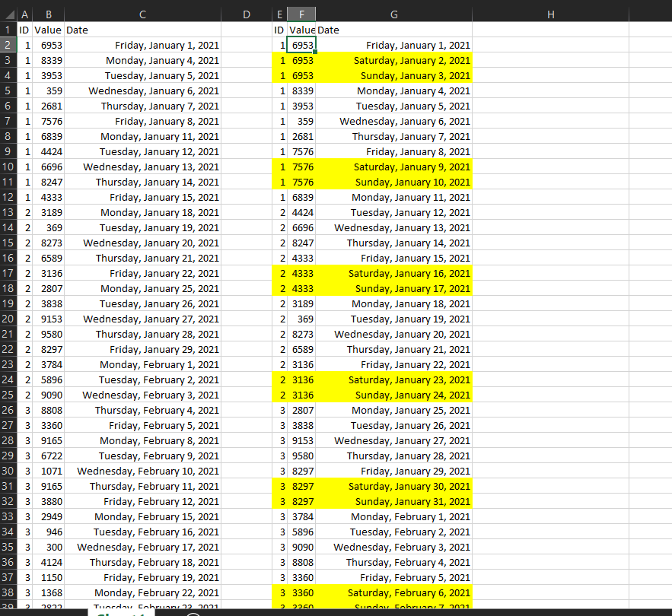672x616 pixels.
Task: Click cell Wednesday, February 10, 2021
Action: click(143, 471)
